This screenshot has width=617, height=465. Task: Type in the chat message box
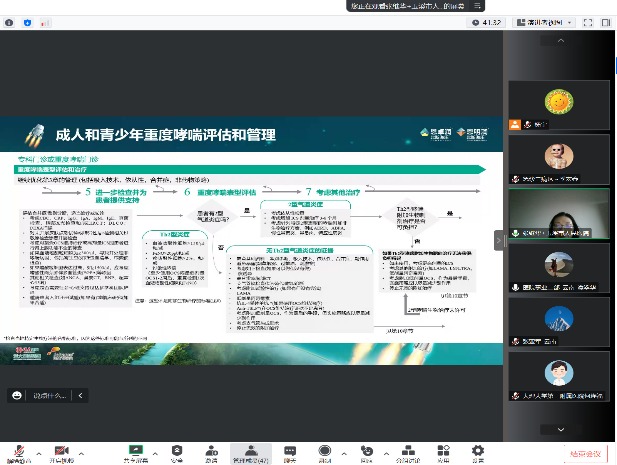[x=50, y=395]
